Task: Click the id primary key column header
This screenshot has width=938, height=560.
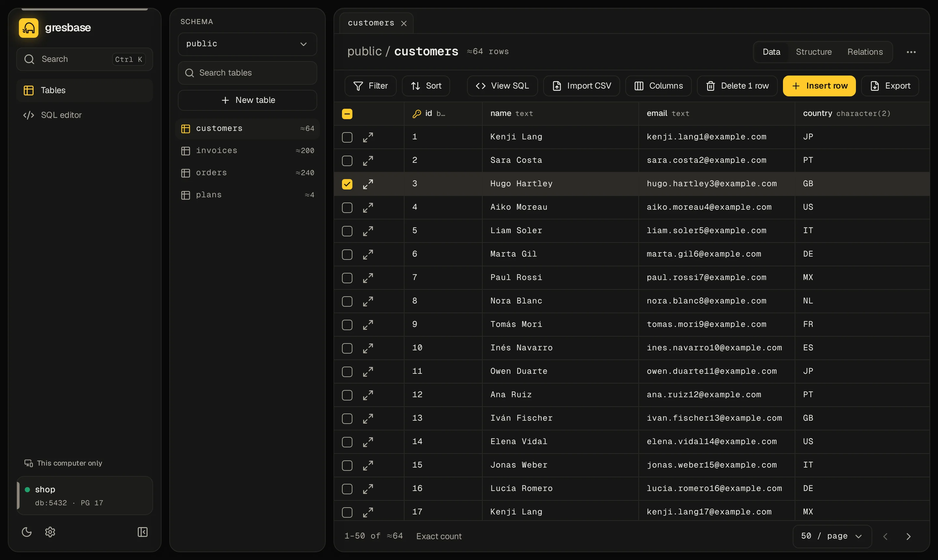Action: 443,114
